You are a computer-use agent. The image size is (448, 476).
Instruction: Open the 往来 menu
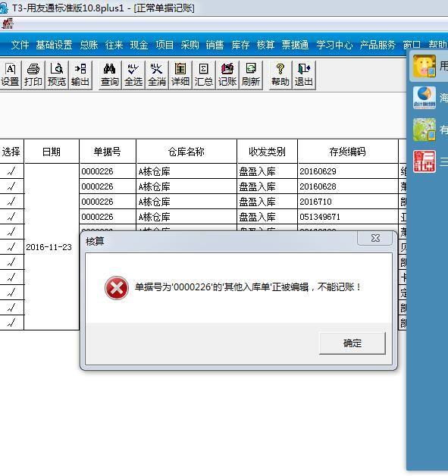[x=114, y=45]
